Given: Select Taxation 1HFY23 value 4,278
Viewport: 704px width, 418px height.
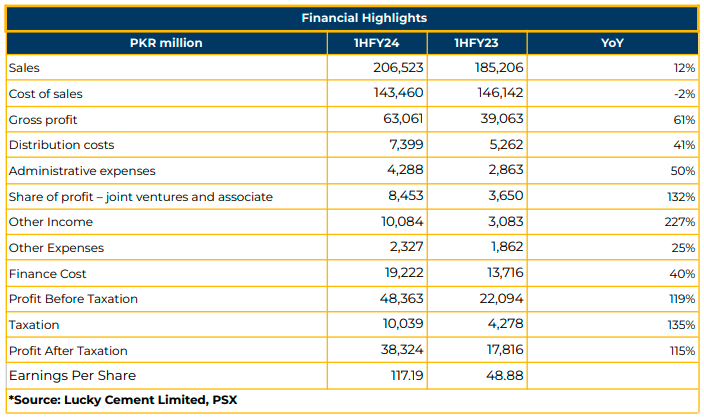Looking at the screenshot, I should point(506,324).
